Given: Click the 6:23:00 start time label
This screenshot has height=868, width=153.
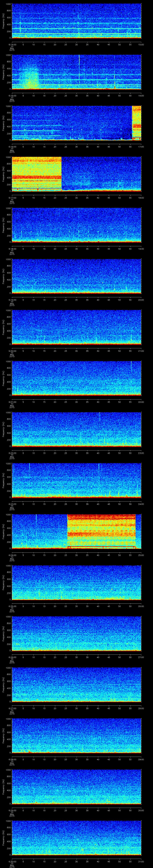Looking at the screenshot, I should 12,504.
